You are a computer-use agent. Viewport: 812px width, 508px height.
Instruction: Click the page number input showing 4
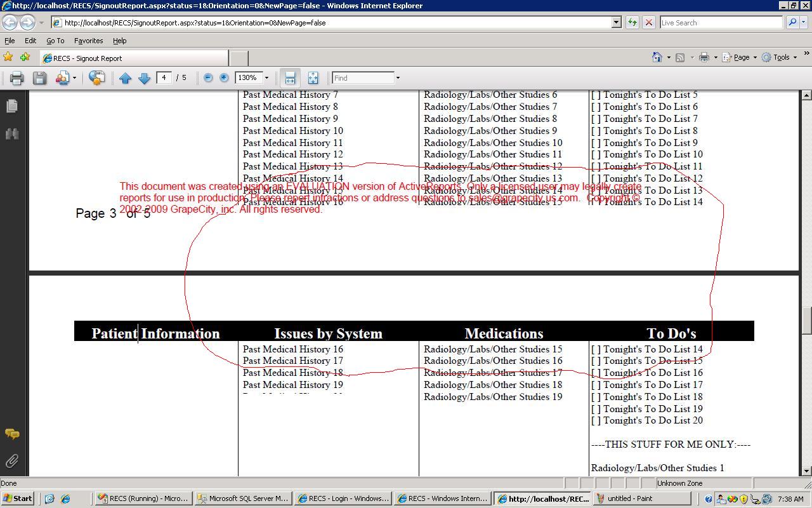click(x=165, y=77)
